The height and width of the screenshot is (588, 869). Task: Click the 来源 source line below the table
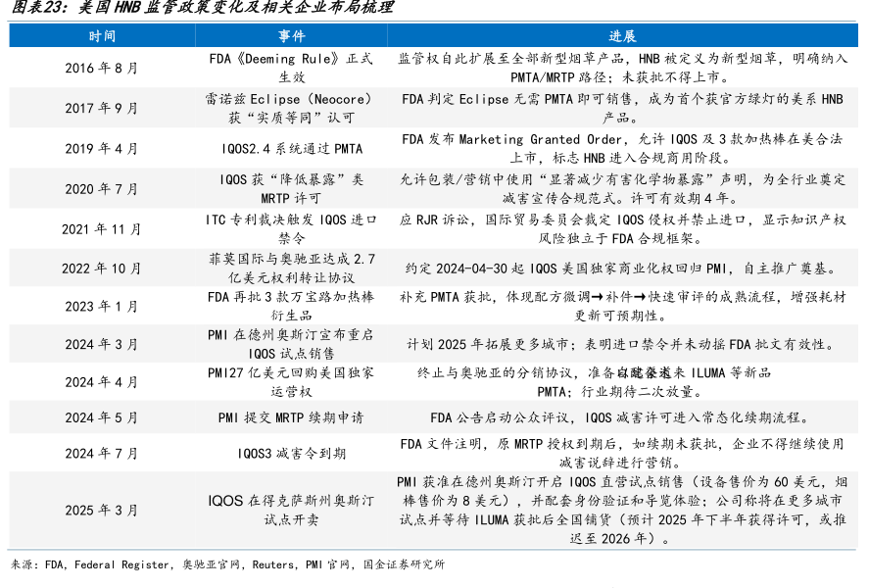[227, 564]
